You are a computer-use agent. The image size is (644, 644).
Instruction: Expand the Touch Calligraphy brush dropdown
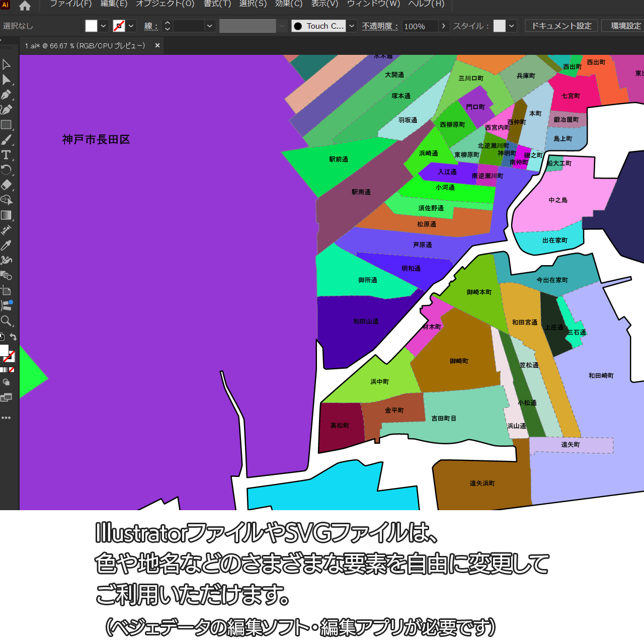[x=352, y=26]
